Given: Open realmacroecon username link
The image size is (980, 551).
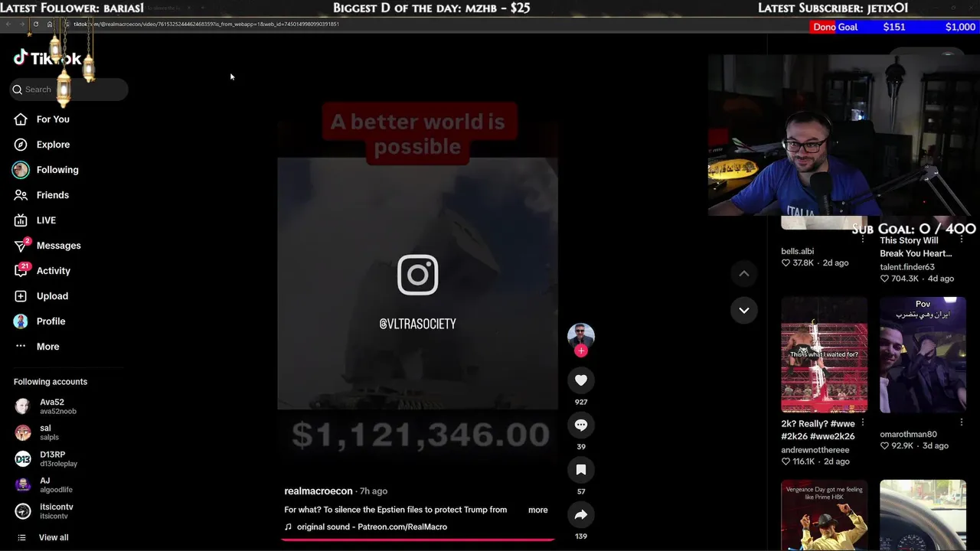Looking at the screenshot, I should click(x=318, y=491).
